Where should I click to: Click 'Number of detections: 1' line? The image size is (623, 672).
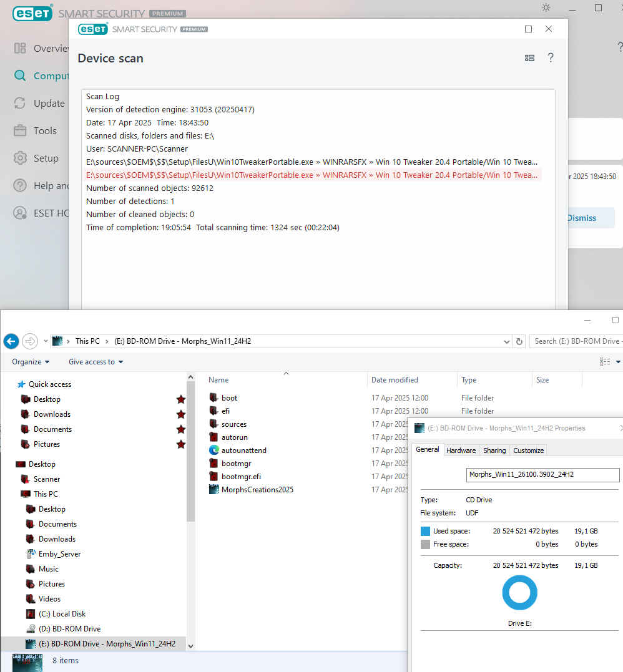tap(130, 202)
